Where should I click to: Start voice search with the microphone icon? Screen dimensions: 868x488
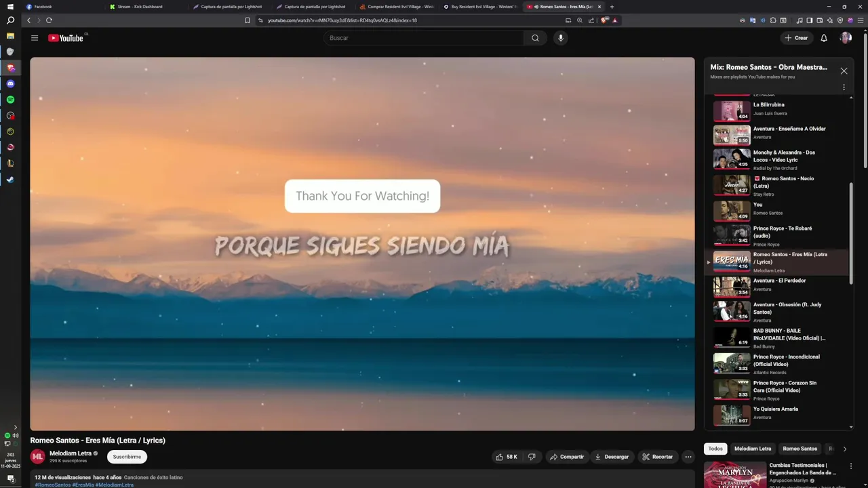pyautogui.click(x=560, y=38)
